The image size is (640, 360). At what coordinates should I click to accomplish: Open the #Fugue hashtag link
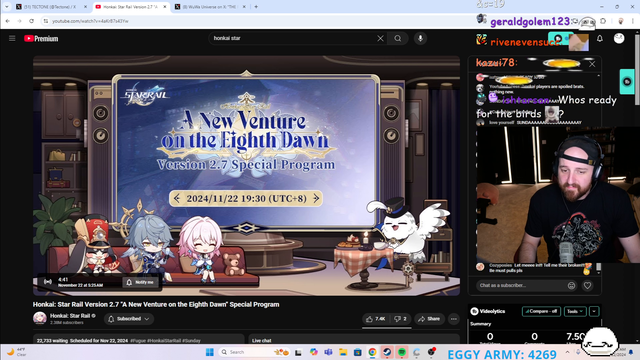click(138, 340)
